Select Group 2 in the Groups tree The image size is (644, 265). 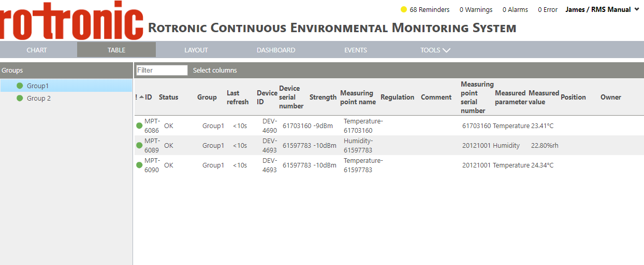click(39, 98)
